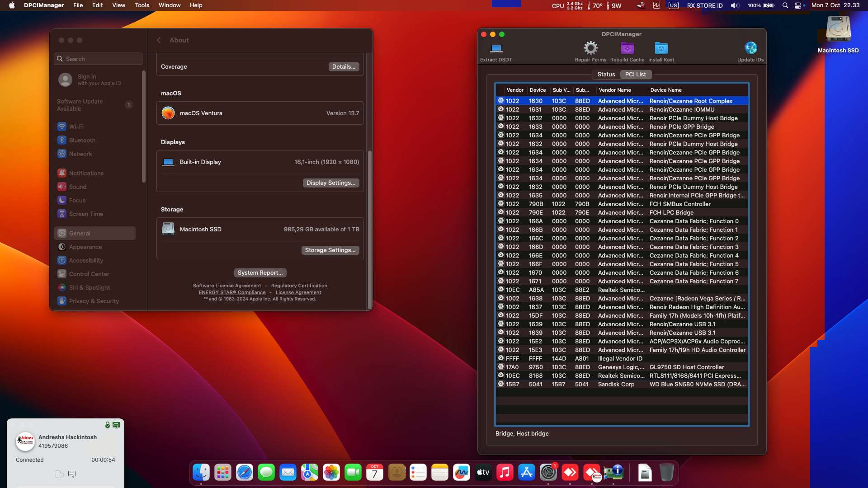Viewport: 868px width, 488px height.
Task: Select Screen Time in Settings sidebar
Action: 95,214
